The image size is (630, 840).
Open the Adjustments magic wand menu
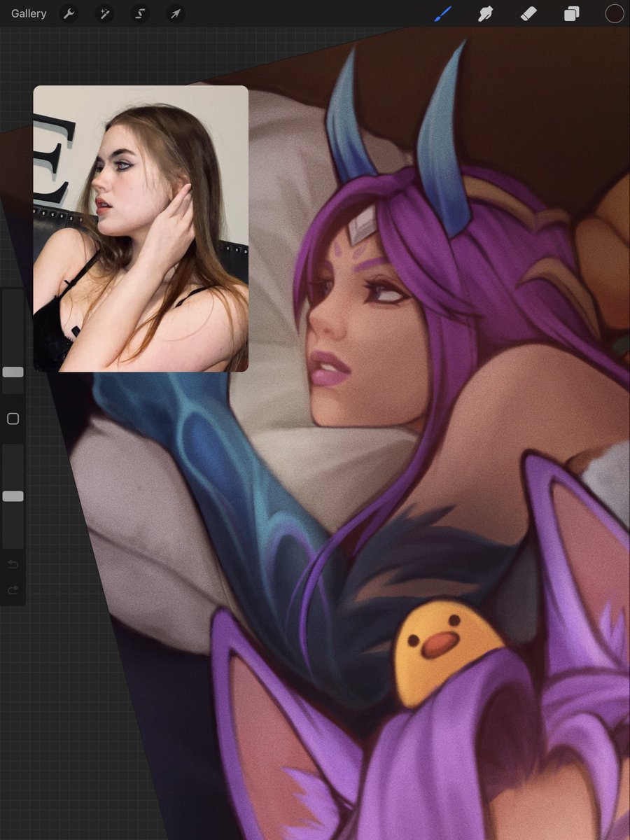[104, 13]
